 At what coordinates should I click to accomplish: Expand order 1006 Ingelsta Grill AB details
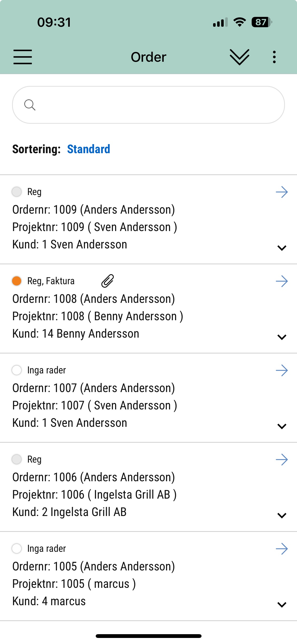click(x=282, y=516)
